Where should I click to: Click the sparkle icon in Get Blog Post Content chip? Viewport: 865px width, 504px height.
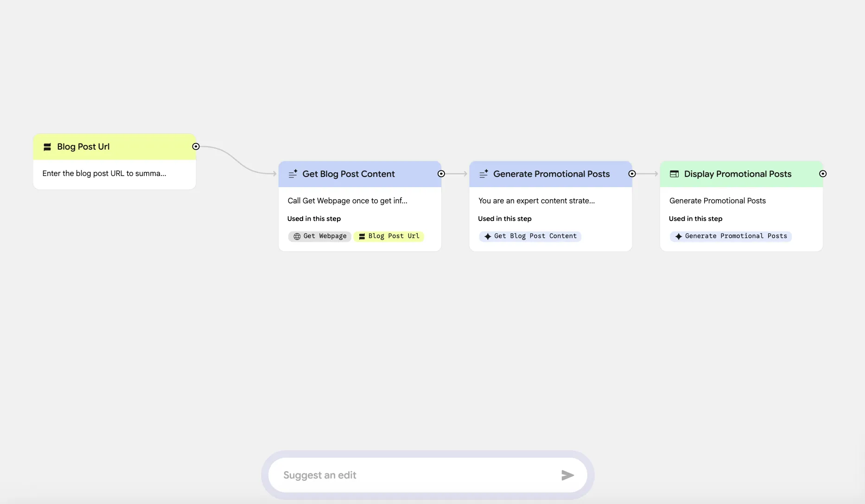click(x=488, y=236)
